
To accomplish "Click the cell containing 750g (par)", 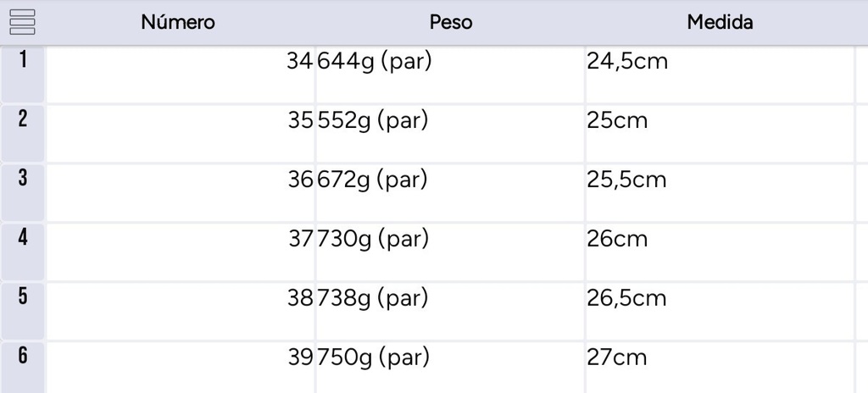I will pos(450,368).
